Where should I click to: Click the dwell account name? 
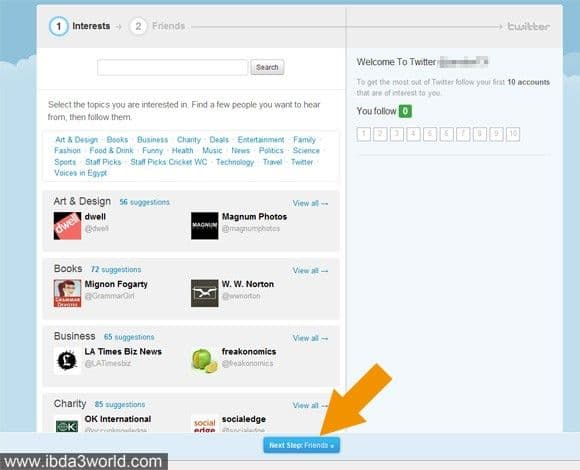(95, 217)
